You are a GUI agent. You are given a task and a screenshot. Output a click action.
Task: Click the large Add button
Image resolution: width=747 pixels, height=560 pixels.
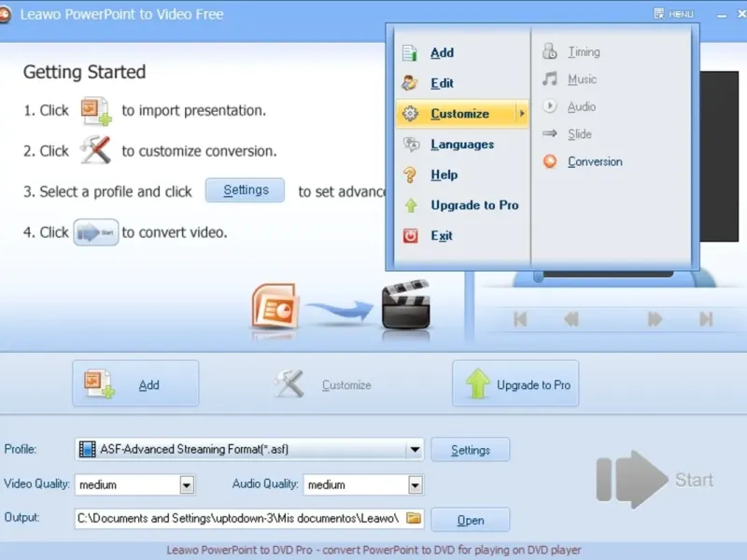coord(135,384)
